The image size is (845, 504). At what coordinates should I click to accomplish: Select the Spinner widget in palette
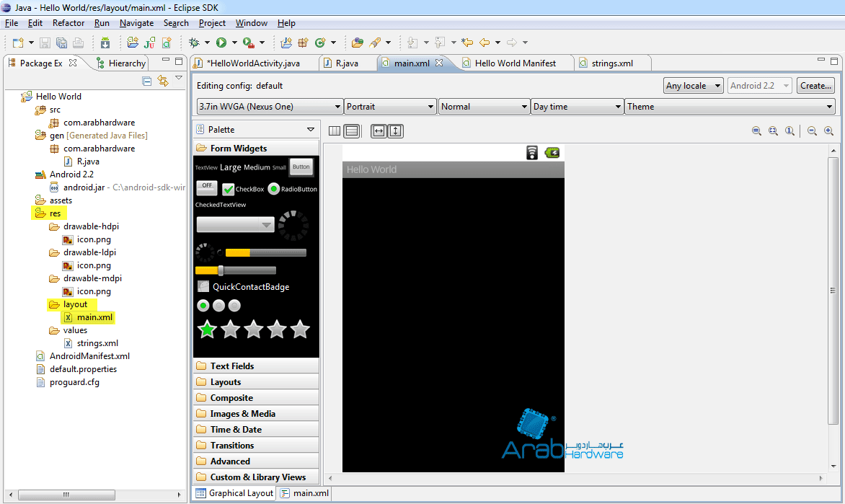point(236,224)
